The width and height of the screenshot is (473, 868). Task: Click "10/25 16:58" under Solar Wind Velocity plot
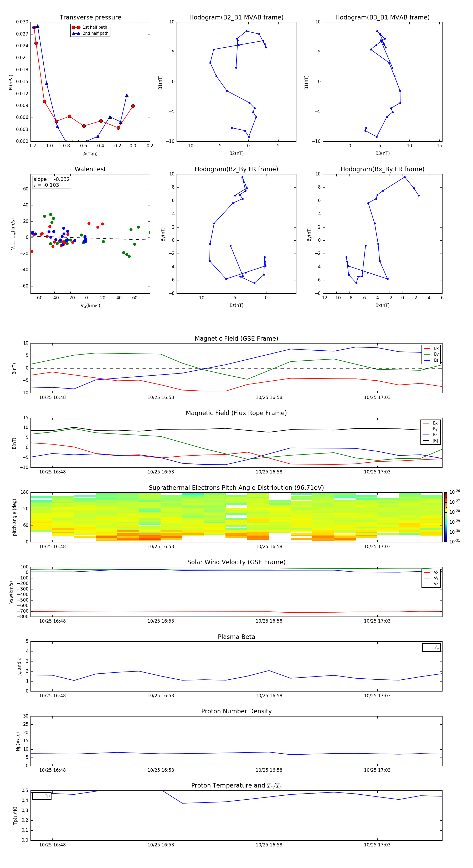(269, 621)
